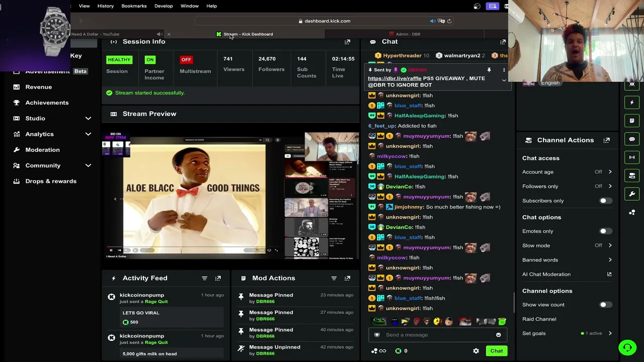The image size is (644, 362).
Task: Collapse the pinned message chevron
Action: (504, 80)
